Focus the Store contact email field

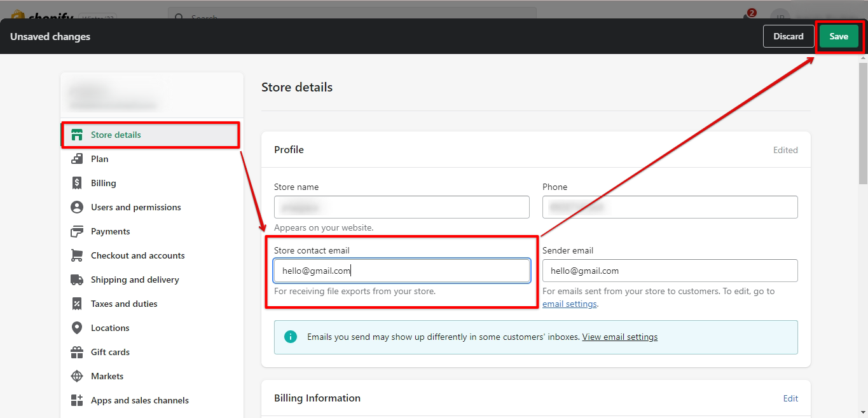(x=401, y=271)
